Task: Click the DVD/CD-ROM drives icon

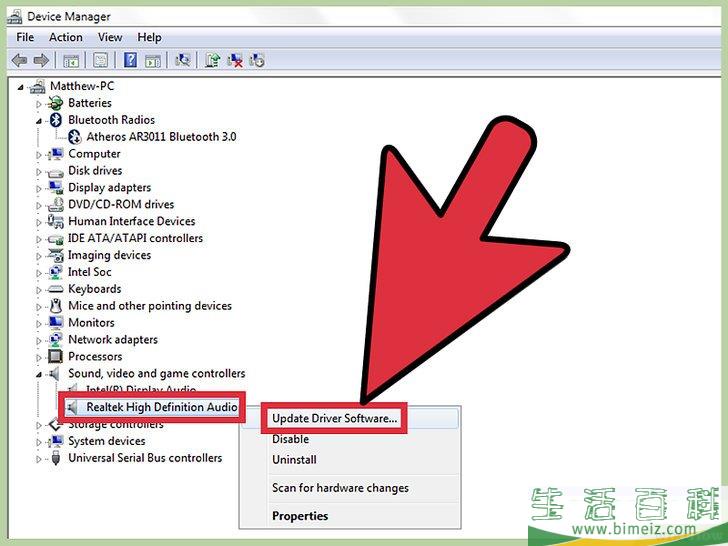Action: click(56, 204)
